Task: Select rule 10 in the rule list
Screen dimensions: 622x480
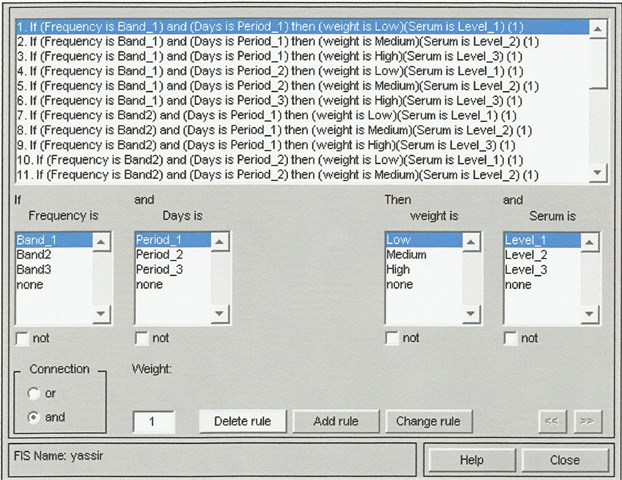Action: click(x=302, y=160)
